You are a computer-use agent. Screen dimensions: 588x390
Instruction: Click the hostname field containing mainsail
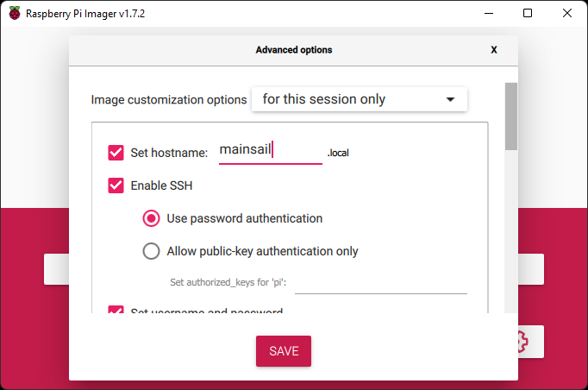tap(271, 151)
